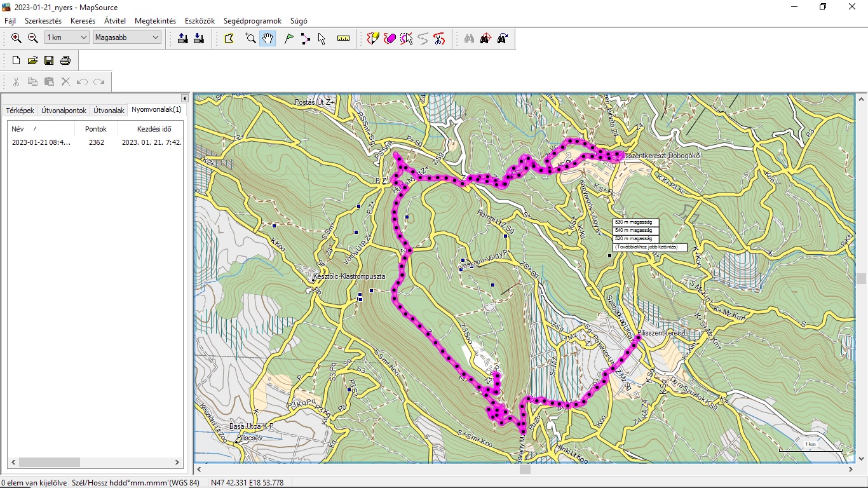Image resolution: width=868 pixels, height=488 pixels.
Task: Open the Segédprogramok menu
Action: tap(254, 21)
